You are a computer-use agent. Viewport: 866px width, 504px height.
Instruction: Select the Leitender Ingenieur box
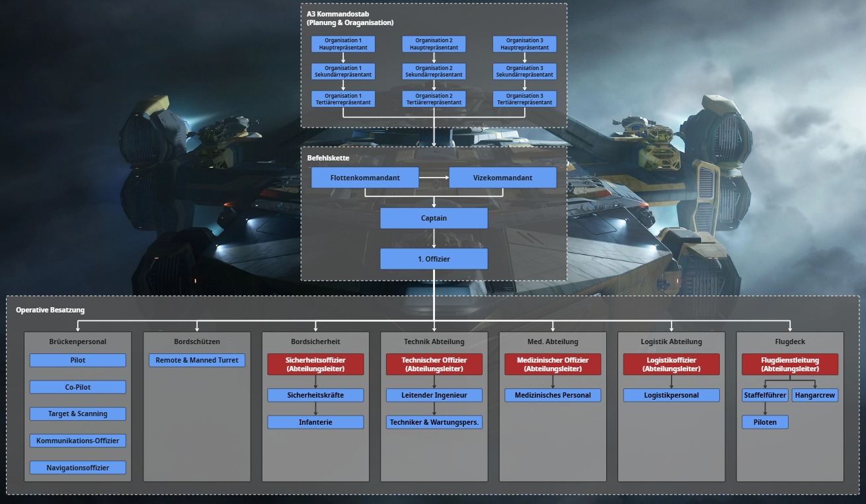point(434,395)
